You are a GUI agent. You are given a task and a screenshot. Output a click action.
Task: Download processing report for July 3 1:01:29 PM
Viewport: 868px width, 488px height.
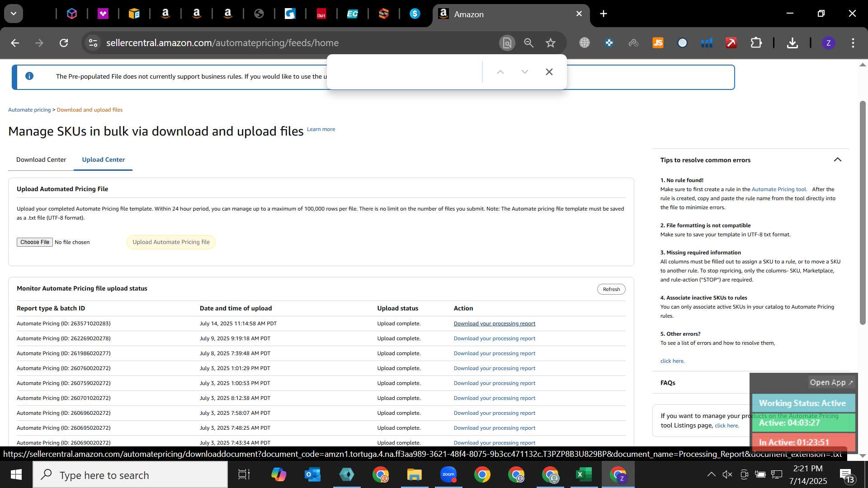coord(494,368)
